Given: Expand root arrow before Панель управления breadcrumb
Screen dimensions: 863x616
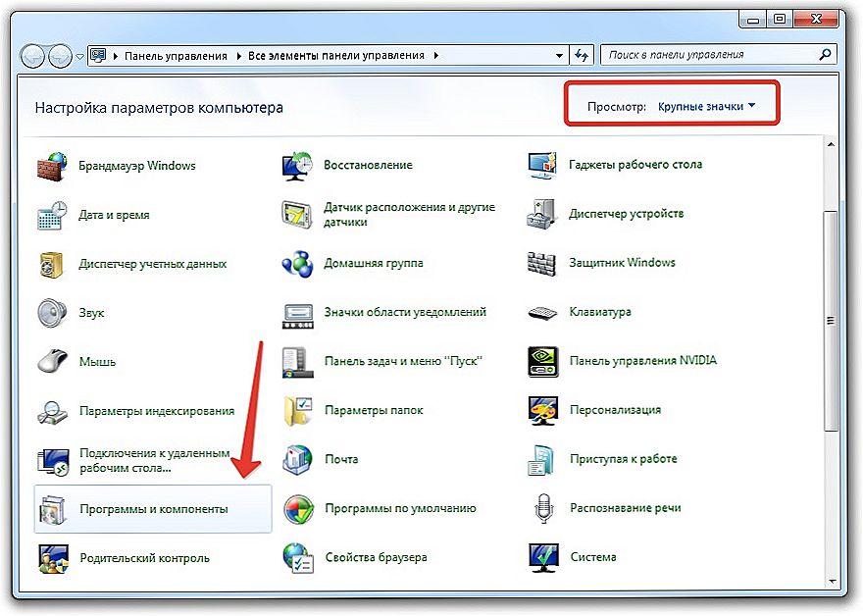Looking at the screenshot, I should (x=115, y=56).
